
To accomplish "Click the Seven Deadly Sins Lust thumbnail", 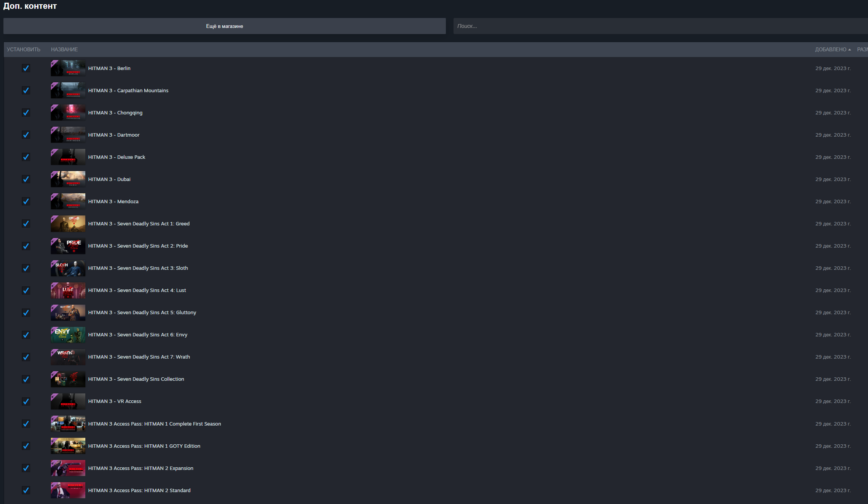I will [68, 290].
